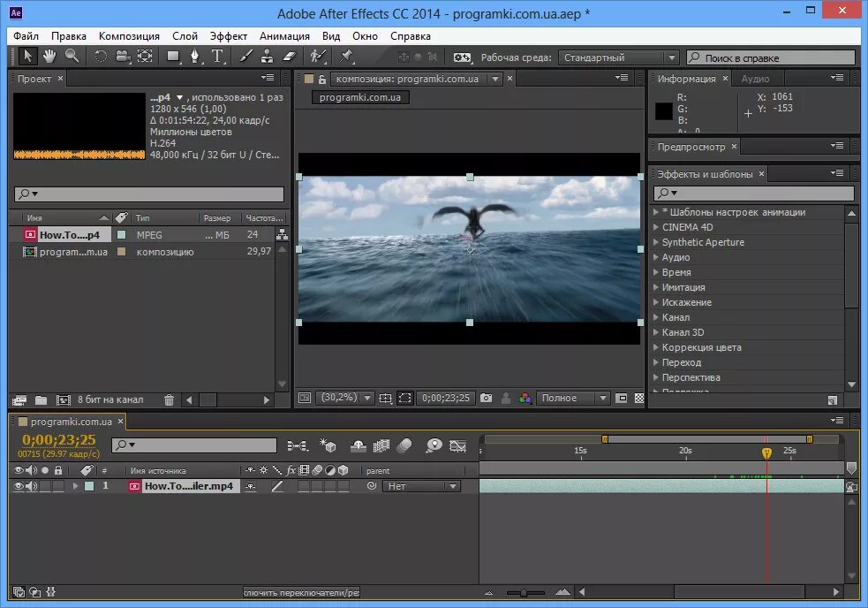Open the composition name dropdown in viewer
The width and height of the screenshot is (868, 608).
click(x=495, y=79)
